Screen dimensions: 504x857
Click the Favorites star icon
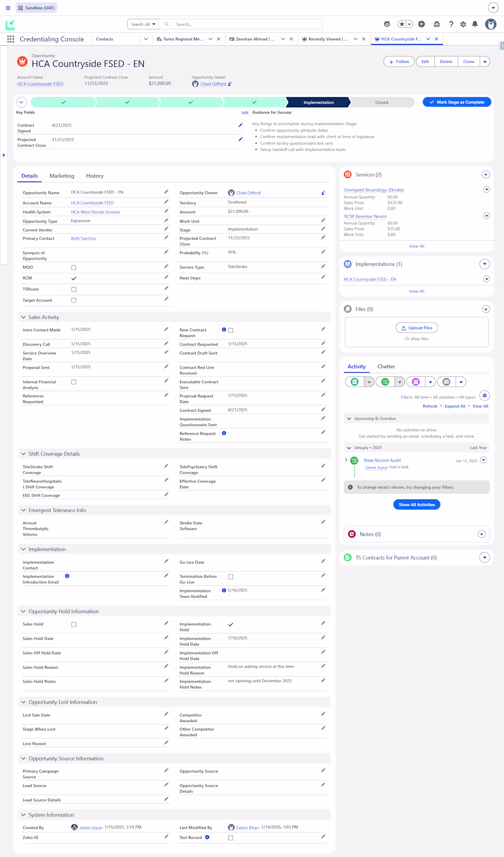[x=402, y=24]
